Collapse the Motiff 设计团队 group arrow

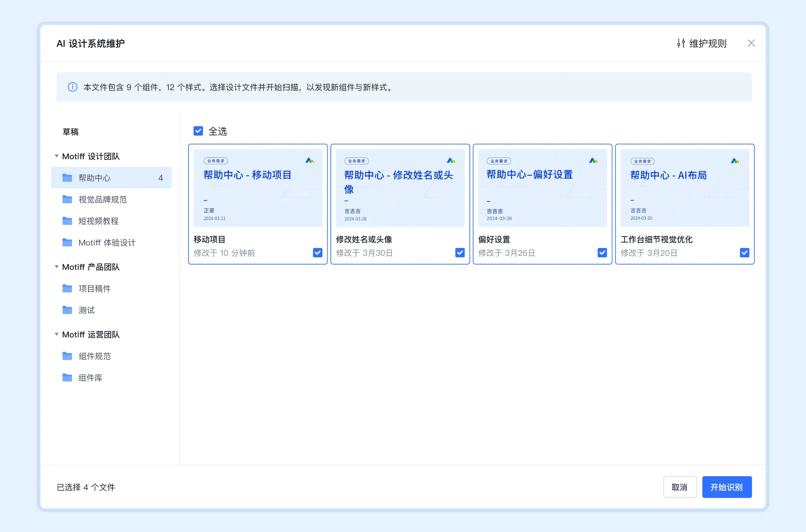[57, 156]
